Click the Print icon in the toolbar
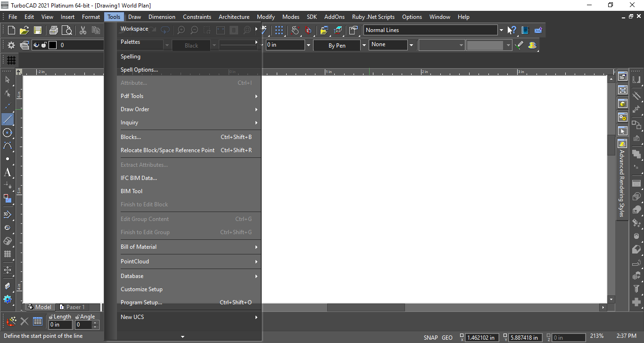Image resolution: width=644 pixels, height=343 pixels. (53, 30)
